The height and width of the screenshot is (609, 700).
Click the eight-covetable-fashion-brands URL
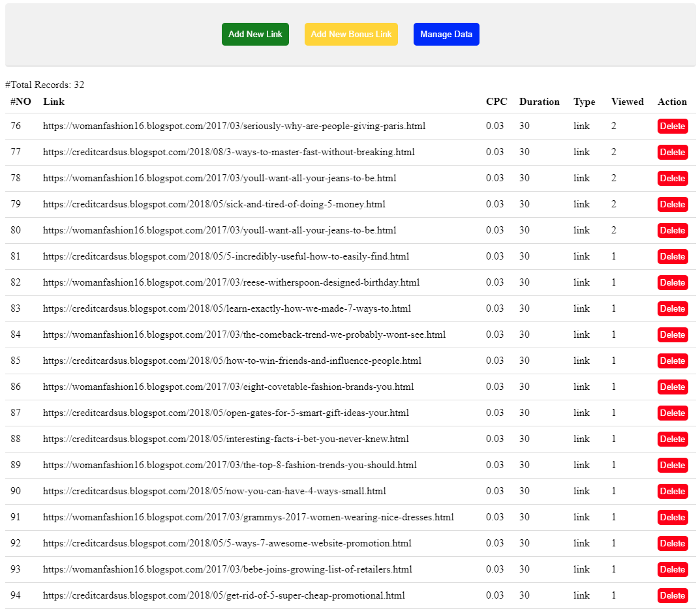point(228,387)
